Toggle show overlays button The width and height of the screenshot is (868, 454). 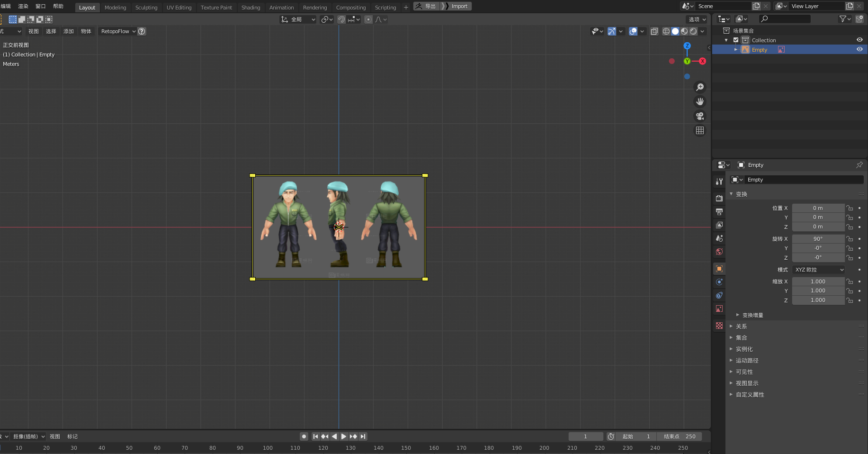[633, 31]
